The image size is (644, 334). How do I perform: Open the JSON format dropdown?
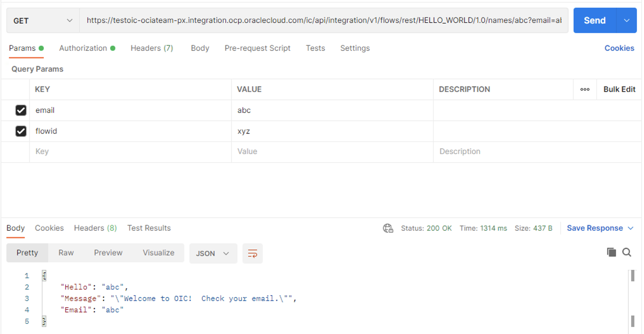pyautogui.click(x=213, y=253)
